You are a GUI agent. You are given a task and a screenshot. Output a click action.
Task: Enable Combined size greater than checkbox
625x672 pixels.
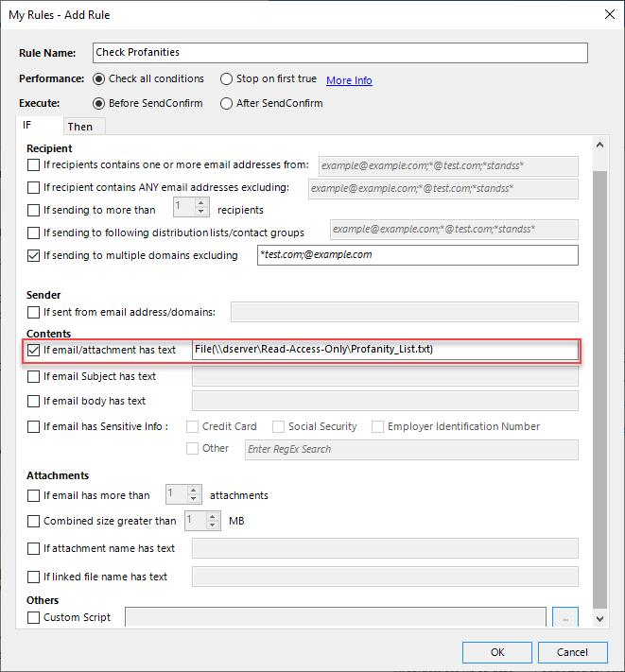click(x=33, y=521)
